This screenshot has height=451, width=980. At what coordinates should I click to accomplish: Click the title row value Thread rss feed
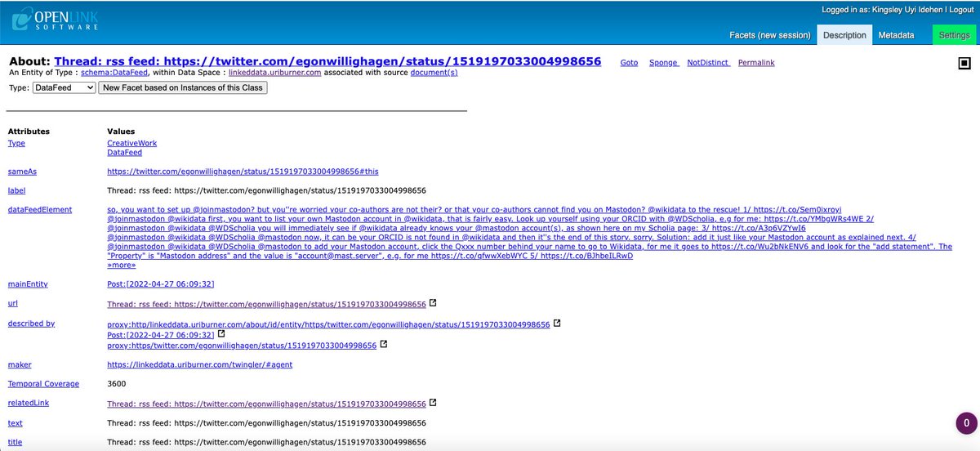pos(267,442)
